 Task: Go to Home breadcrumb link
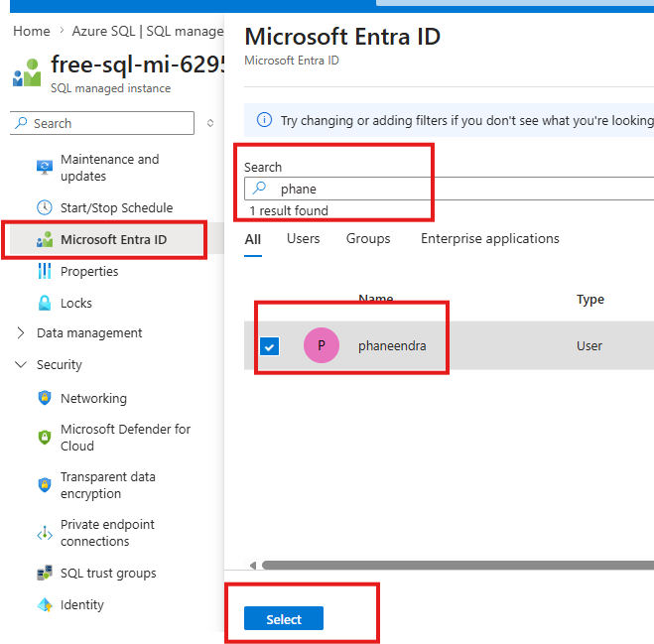(x=32, y=31)
